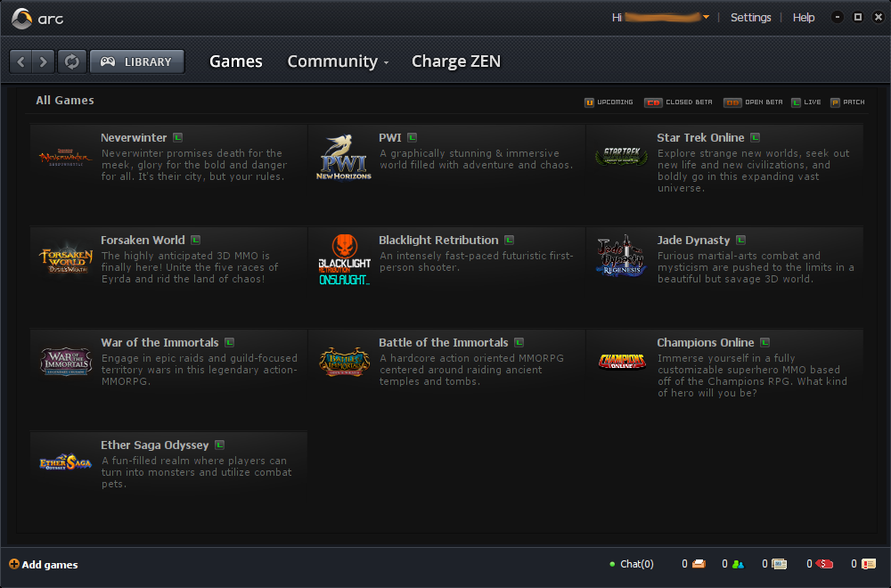Click the War of the Immortals logo

tap(66, 362)
